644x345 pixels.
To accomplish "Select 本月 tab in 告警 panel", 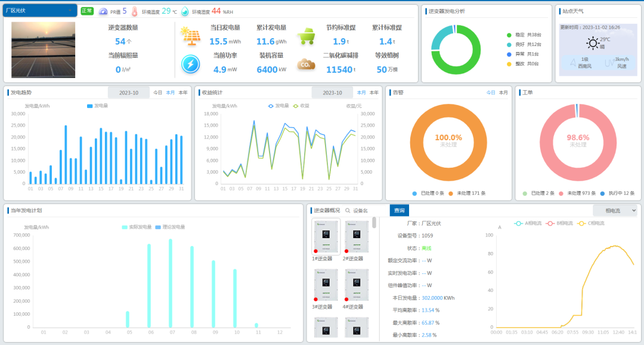I will 503,93.
